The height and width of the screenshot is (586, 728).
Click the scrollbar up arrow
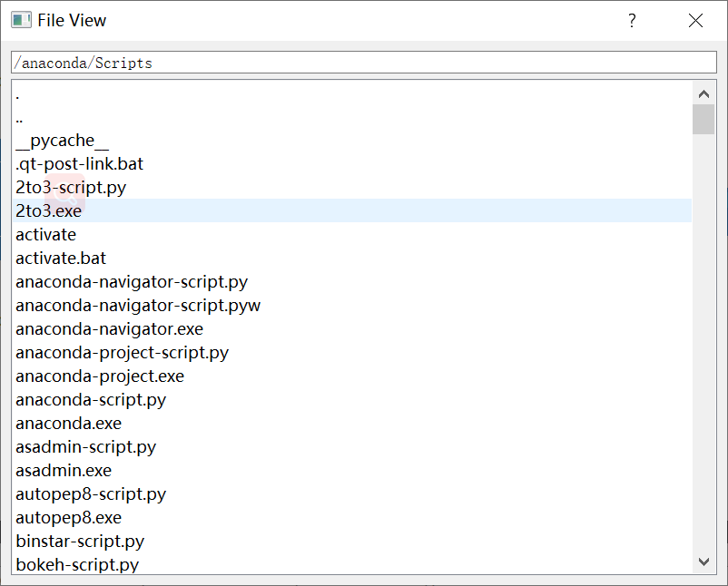pos(703,94)
